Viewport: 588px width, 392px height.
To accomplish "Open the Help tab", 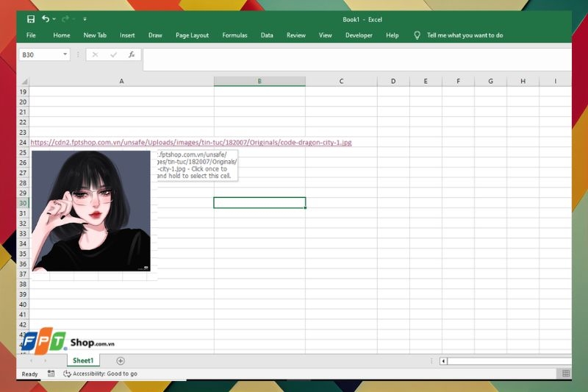I will click(x=392, y=35).
